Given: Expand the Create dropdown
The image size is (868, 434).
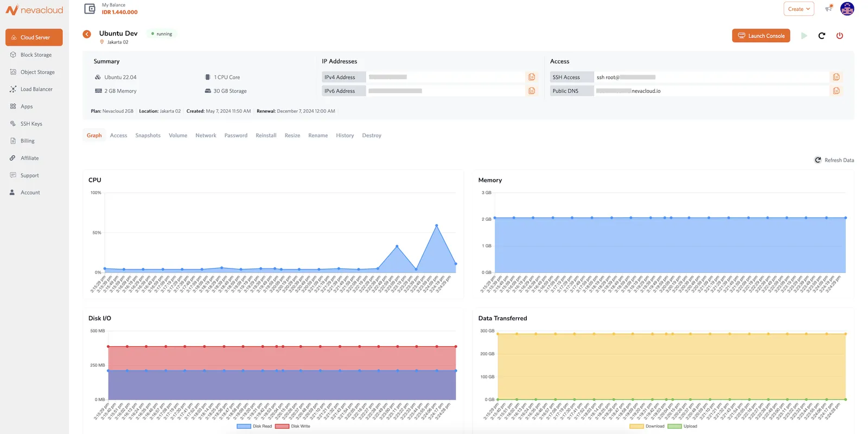Looking at the screenshot, I should pyautogui.click(x=799, y=9).
